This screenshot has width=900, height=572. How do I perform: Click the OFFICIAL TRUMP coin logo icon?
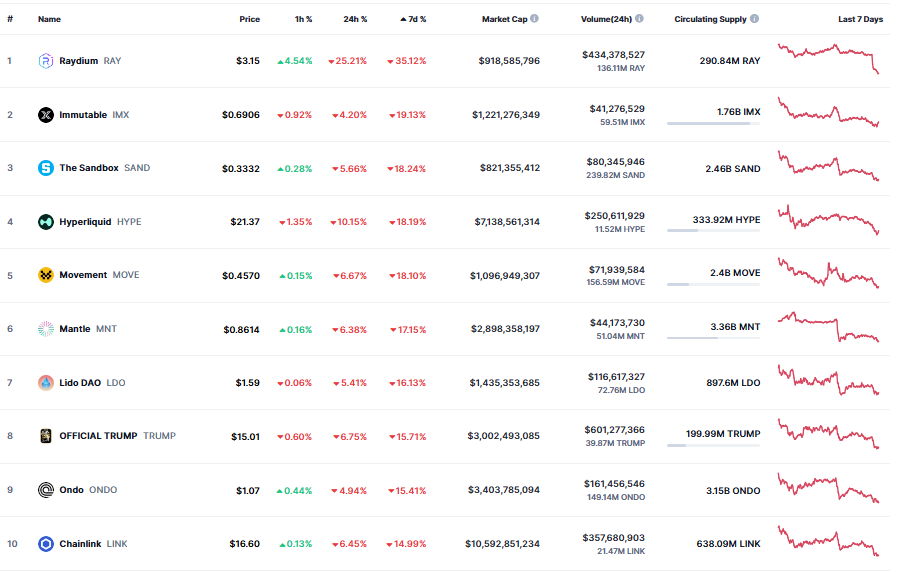coord(46,436)
